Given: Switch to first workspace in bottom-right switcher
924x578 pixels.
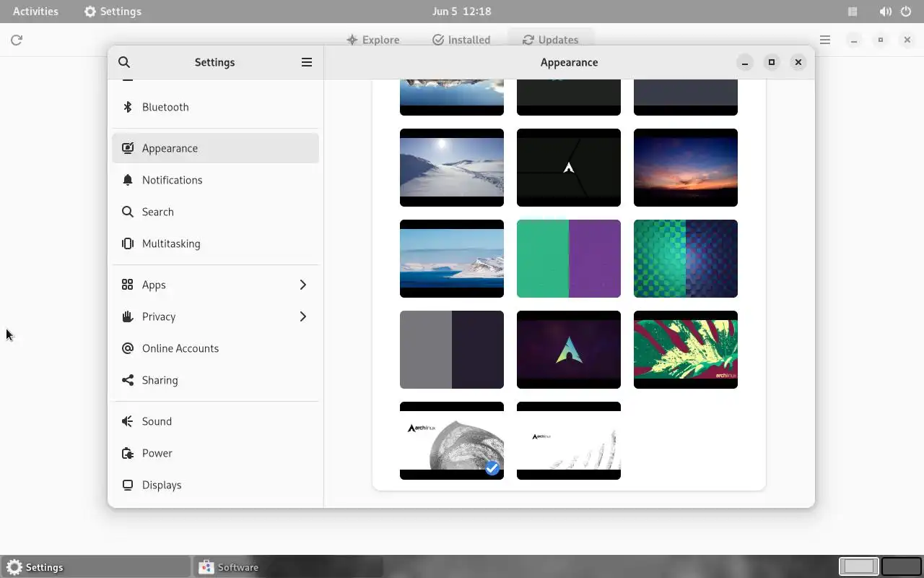Looking at the screenshot, I should (x=859, y=566).
